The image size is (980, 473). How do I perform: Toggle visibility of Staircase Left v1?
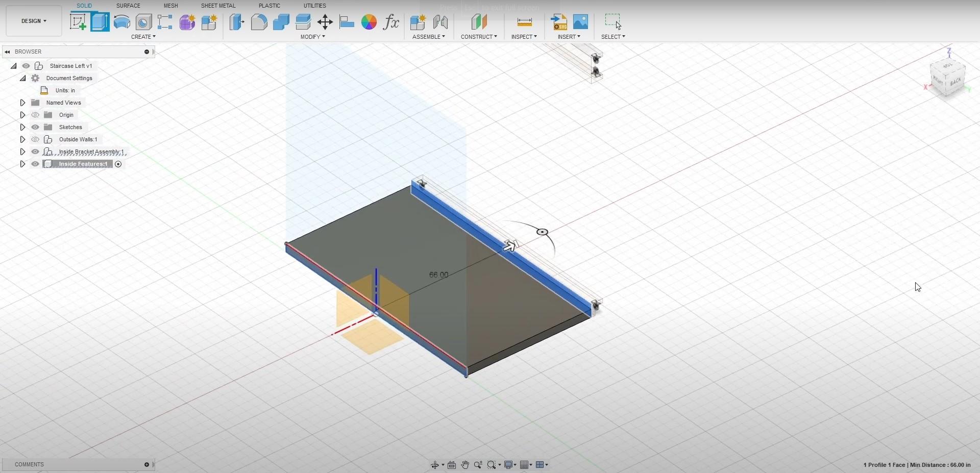26,66
